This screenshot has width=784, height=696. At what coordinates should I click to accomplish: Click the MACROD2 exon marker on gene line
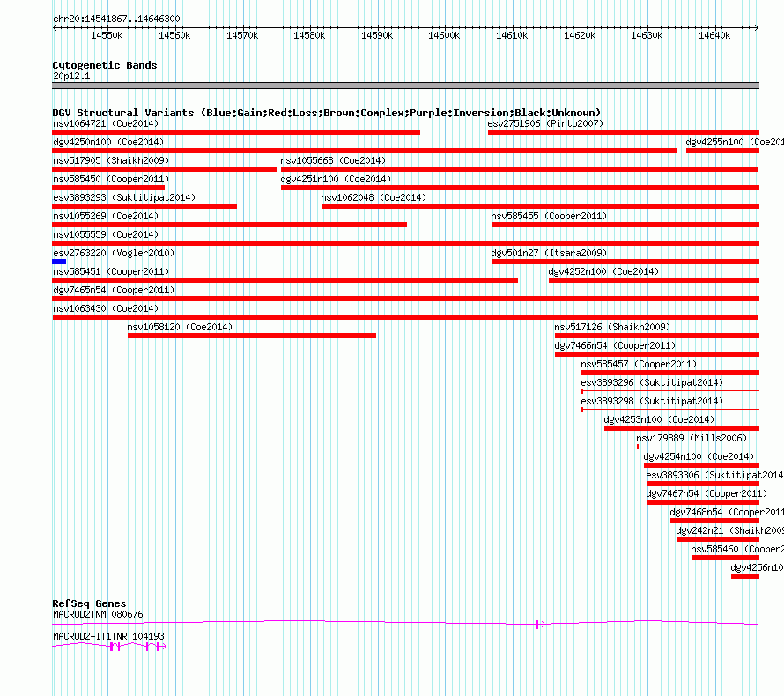click(x=537, y=624)
